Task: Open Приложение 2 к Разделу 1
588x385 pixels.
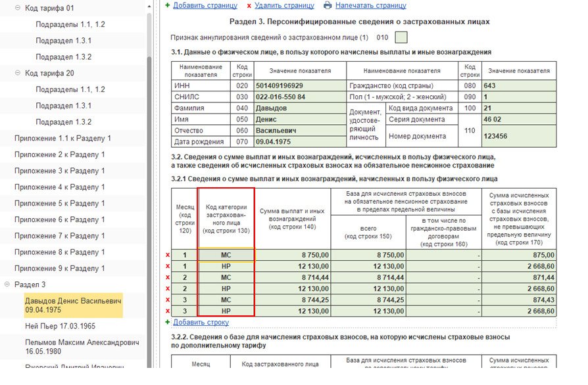Action: [60, 154]
